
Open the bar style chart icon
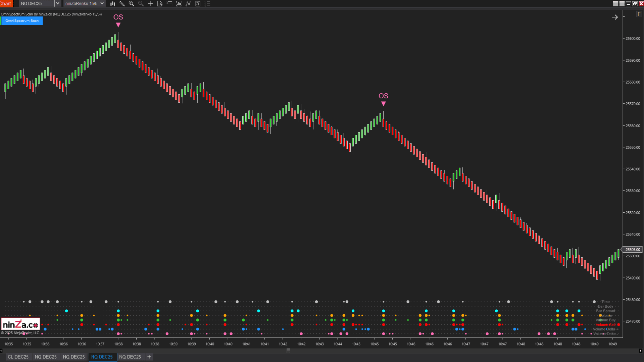pyautogui.click(x=113, y=4)
